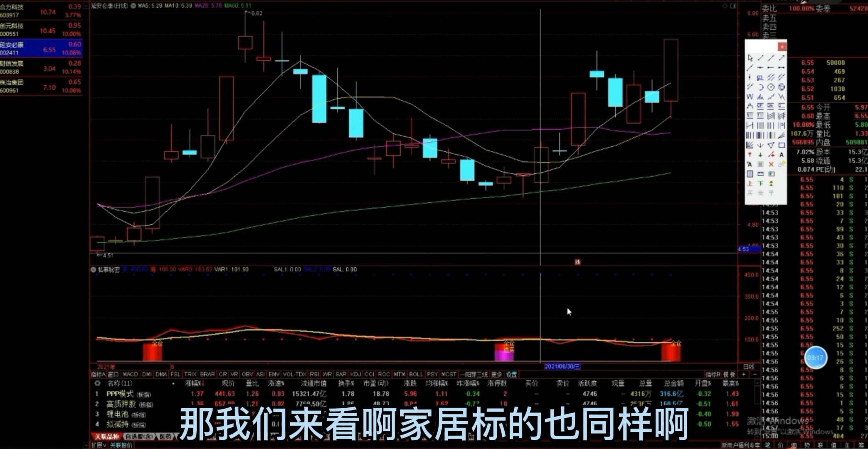Close the drawing tools palette
The image size is (868, 449).
click(x=782, y=46)
